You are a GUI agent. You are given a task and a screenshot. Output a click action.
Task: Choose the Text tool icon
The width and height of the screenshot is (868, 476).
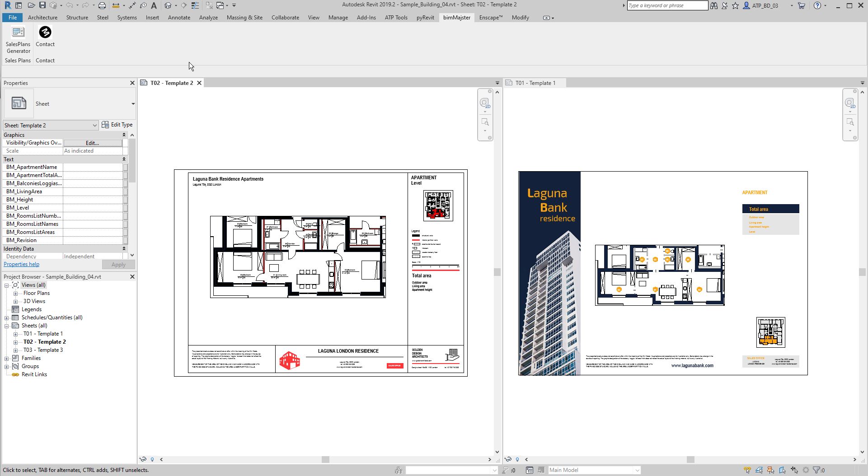[154, 5]
